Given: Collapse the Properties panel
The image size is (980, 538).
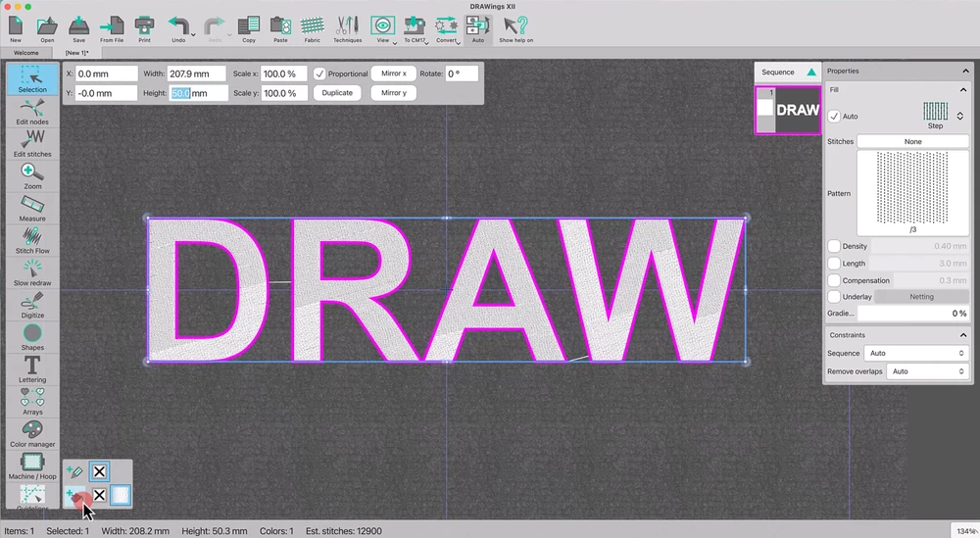Looking at the screenshot, I should pyautogui.click(x=965, y=72).
